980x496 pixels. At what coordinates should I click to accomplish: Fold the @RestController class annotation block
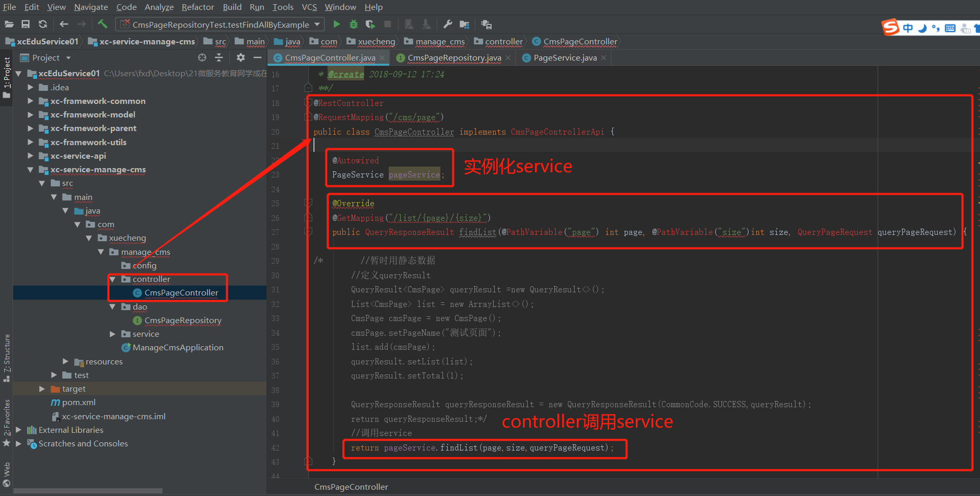pyautogui.click(x=308, y=103)
